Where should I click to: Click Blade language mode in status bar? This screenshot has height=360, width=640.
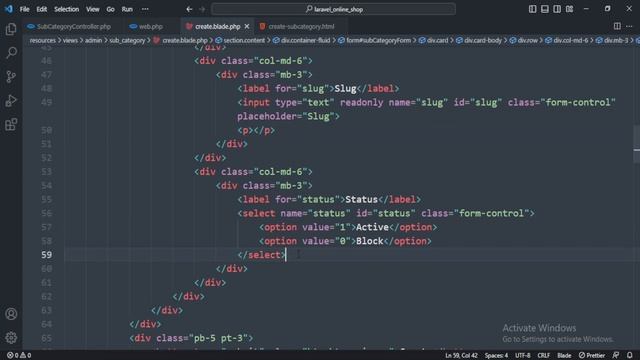pos(564,355)
